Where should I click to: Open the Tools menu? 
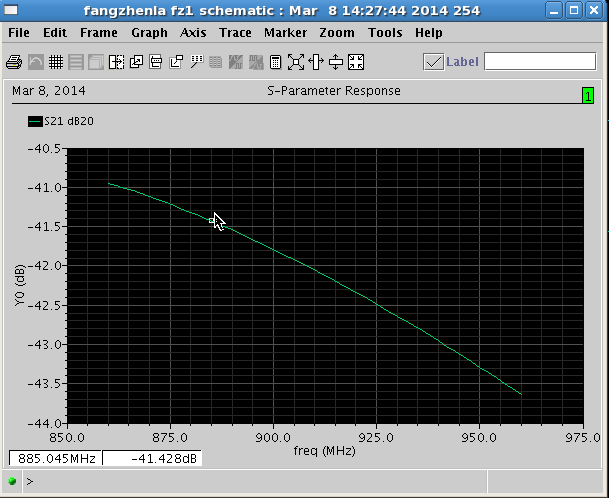click(385, 33)
